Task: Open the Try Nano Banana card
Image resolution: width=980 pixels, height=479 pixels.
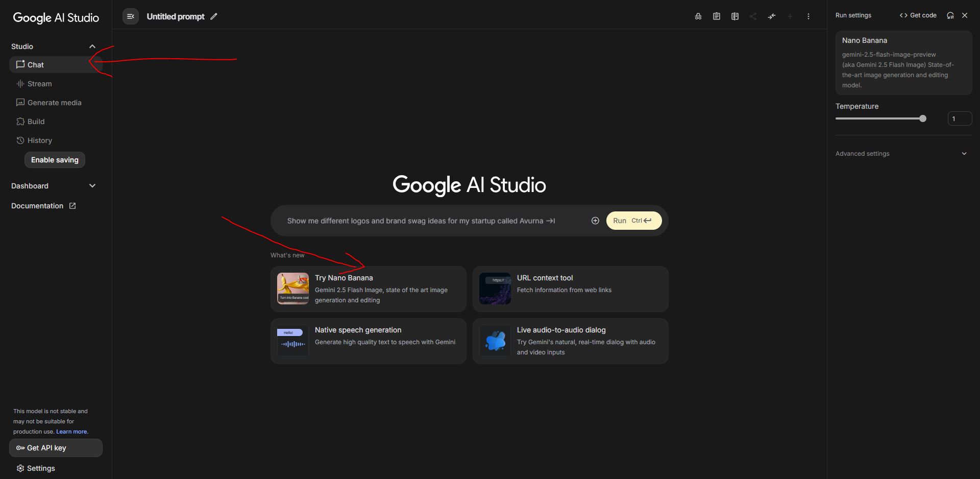Action: [368, 289]
